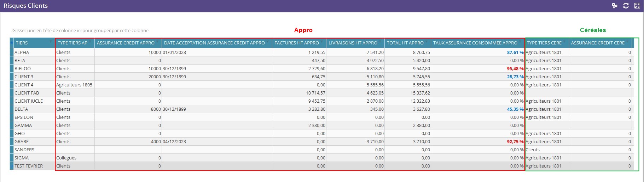The image size is (644, 182).
Task: Select the ALPHA row indicator
Action: [12, 52]
